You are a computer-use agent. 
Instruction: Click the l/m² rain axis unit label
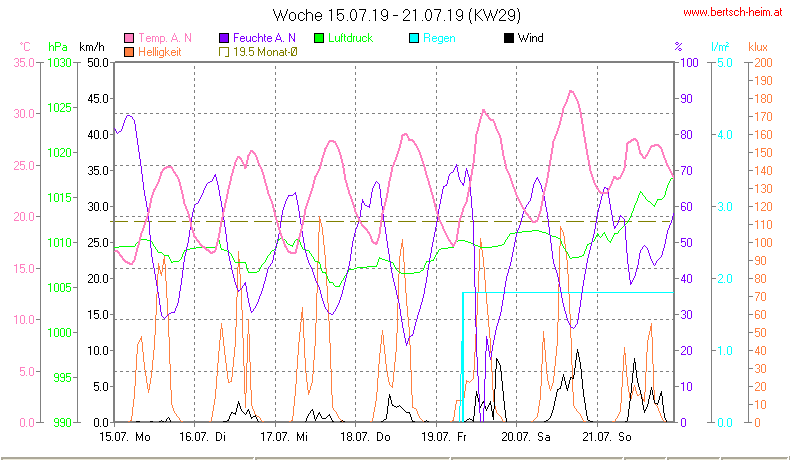coord(720,47)
